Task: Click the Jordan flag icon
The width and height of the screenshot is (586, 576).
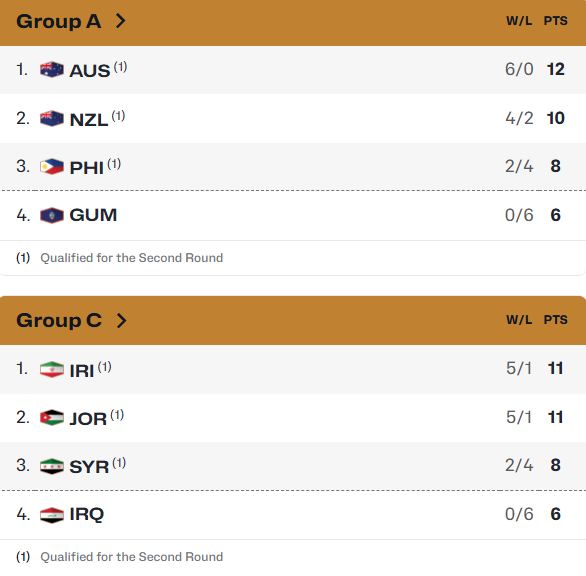Action: pyautogui.click(x=52, y=418)
